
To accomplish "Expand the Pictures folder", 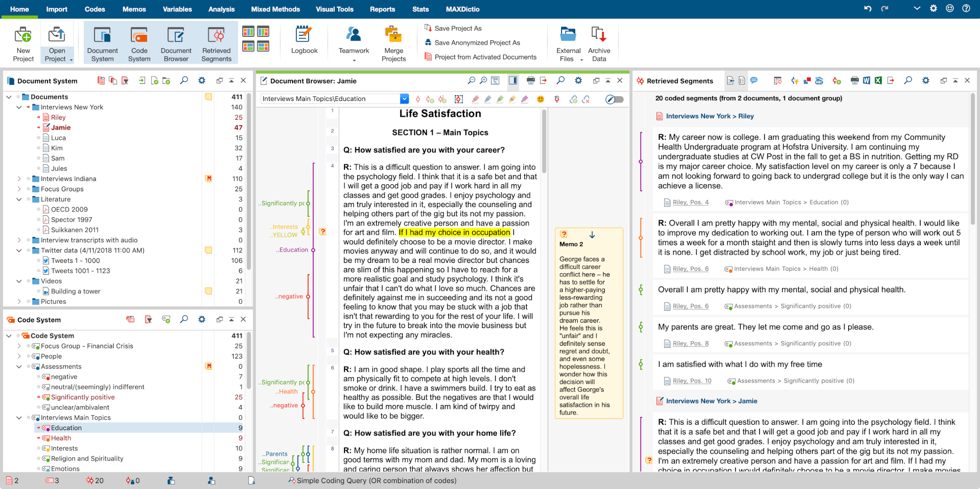I will click(19, 302).
